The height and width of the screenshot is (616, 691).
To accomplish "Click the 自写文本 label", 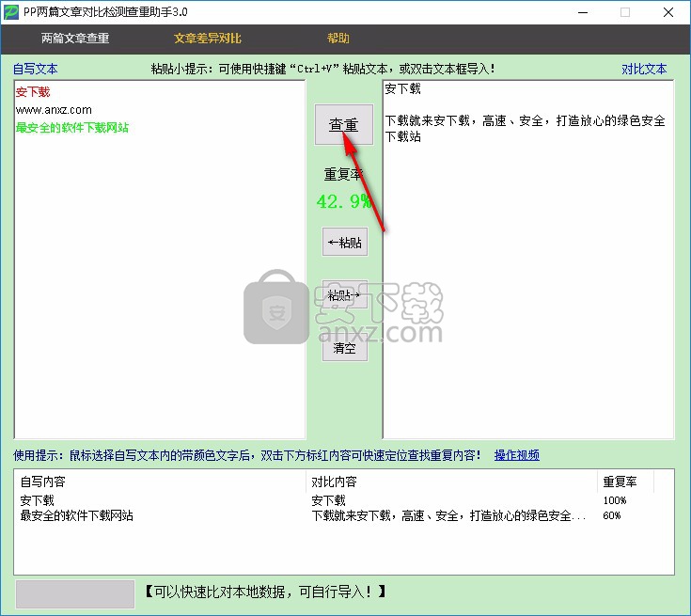I will click(36, 69).
